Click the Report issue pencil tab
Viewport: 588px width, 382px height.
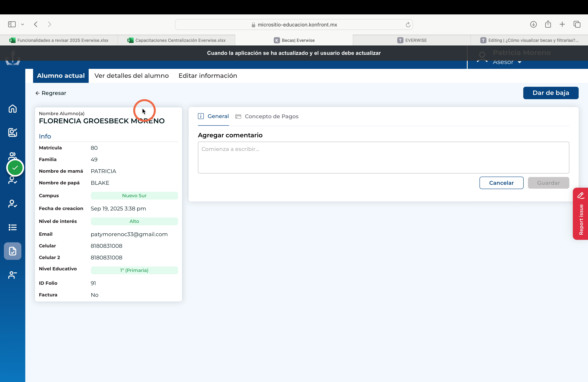click(x=581, y=214)
